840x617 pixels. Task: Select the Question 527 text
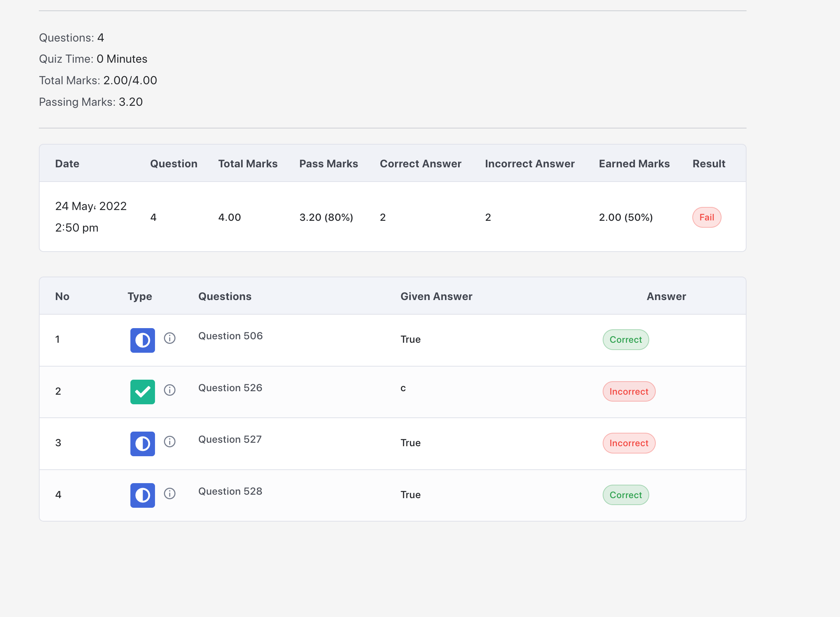click(x=230, y=439)
